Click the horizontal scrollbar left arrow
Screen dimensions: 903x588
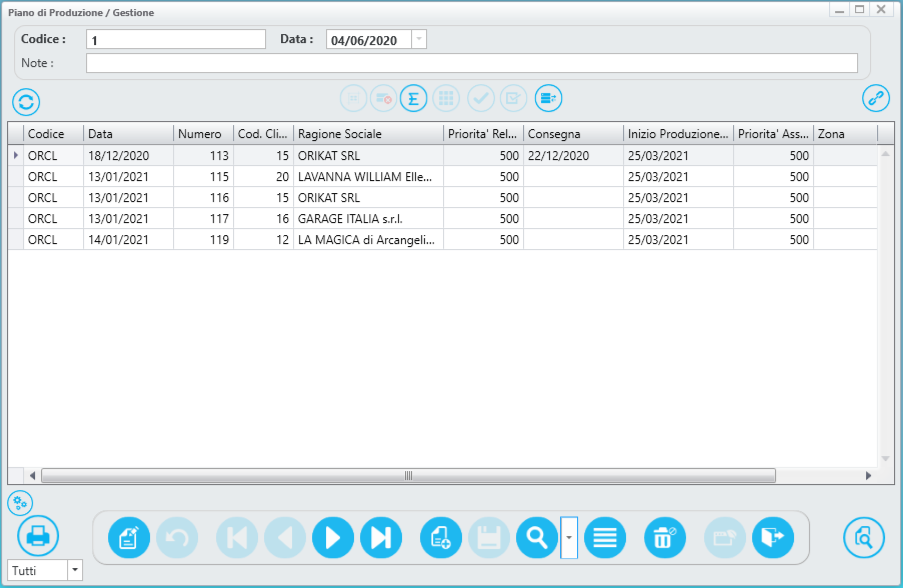coord(32,476)
